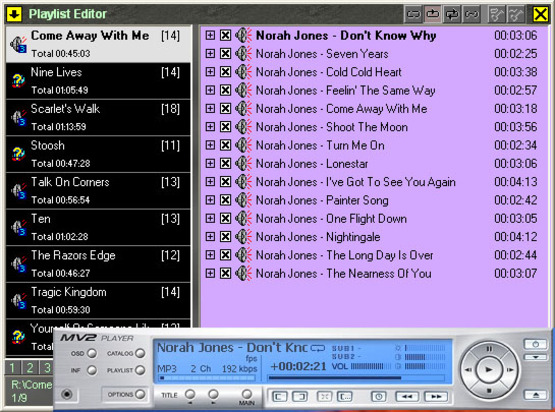
Task: Toggle the checkbox of Don't Know Why
Action: point(225,35)
